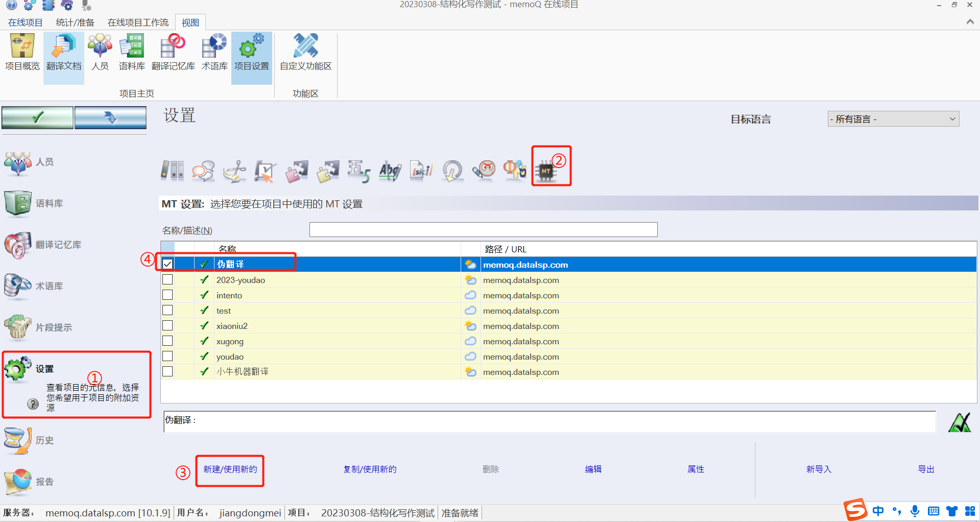The image size is (980, 522).
Task: Click the 新建/使用新的 link
Action: click(x=230, y=469)
